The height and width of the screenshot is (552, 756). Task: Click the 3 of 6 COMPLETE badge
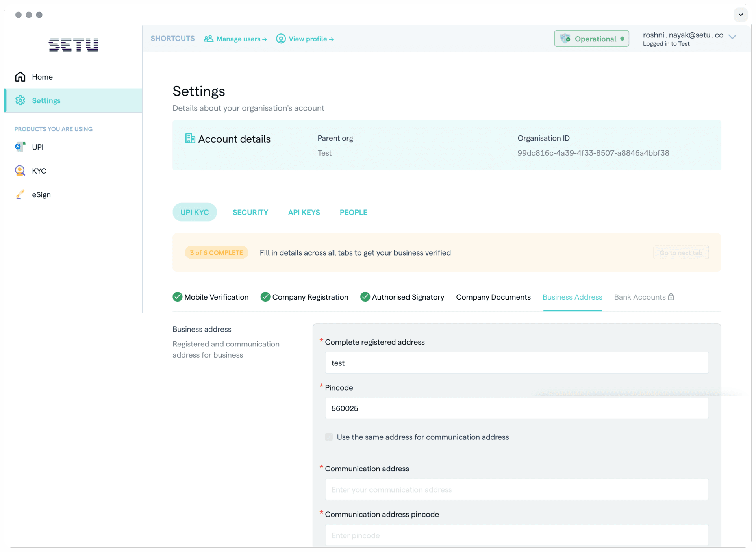[217, 253]
